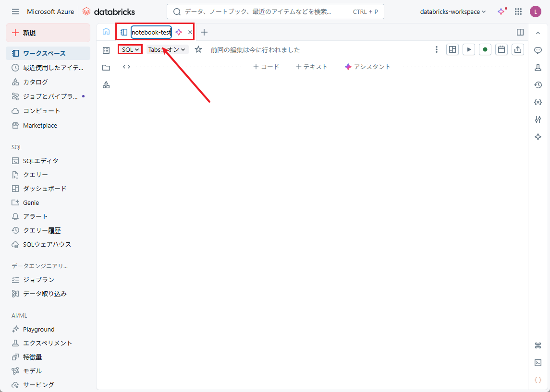Viewport: 550px width, 392px height.
Task: Open environment sliders icon on right rail
Action: 538,119
